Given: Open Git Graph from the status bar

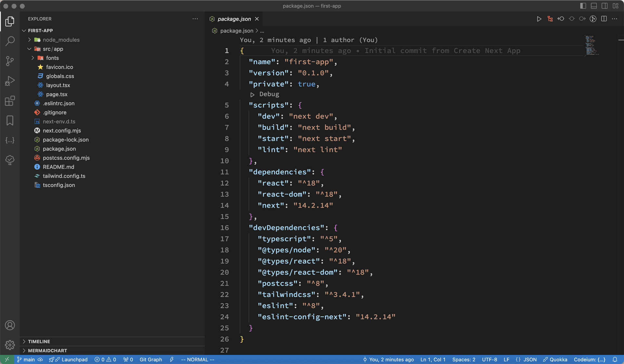Looking at the screenshot, I should click(x=151, y=359).
